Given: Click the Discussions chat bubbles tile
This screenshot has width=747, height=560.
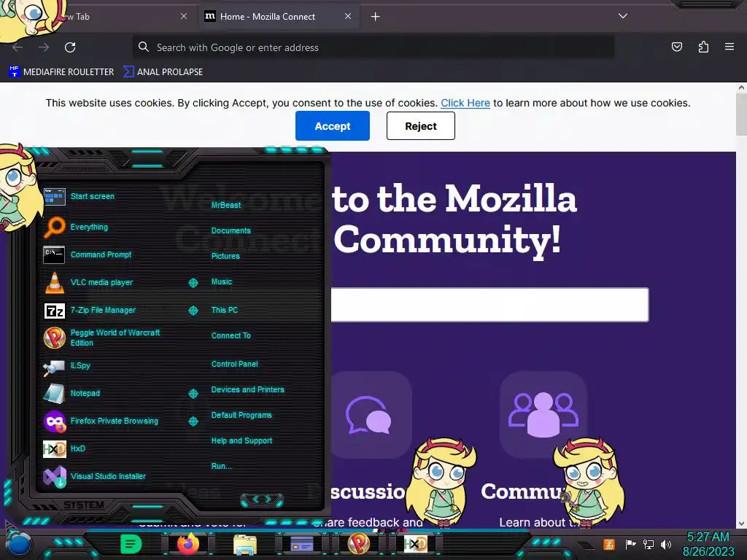Looking at the screenshot, I should [370, 415].
